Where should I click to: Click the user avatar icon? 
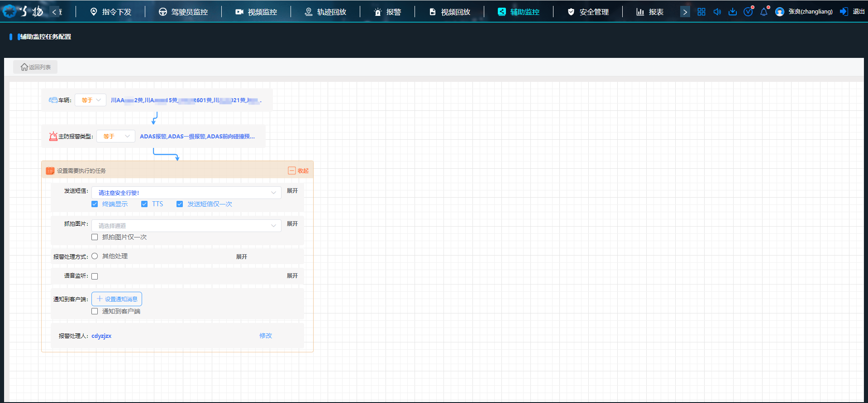(779, 12)
